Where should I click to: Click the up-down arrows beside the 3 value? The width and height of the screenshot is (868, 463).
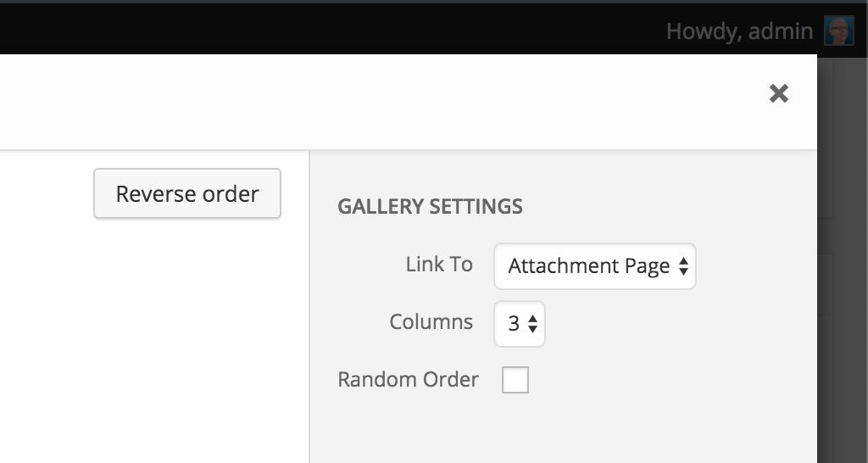[532, 324]
